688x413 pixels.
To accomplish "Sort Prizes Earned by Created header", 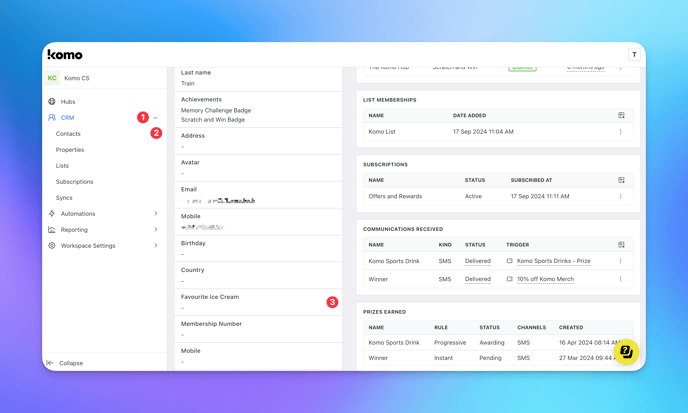I will 571,327.
